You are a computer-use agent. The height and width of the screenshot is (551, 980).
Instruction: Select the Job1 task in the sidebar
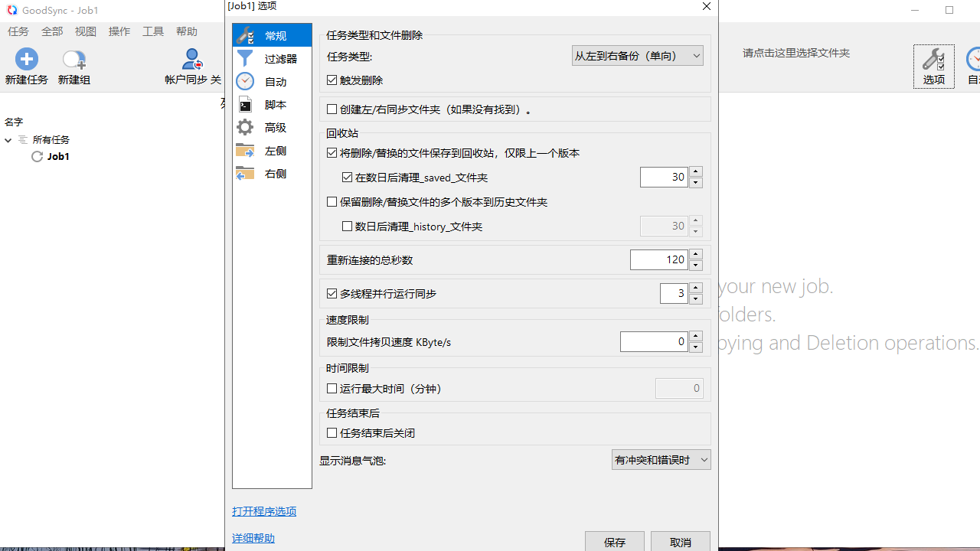[58, 156]
